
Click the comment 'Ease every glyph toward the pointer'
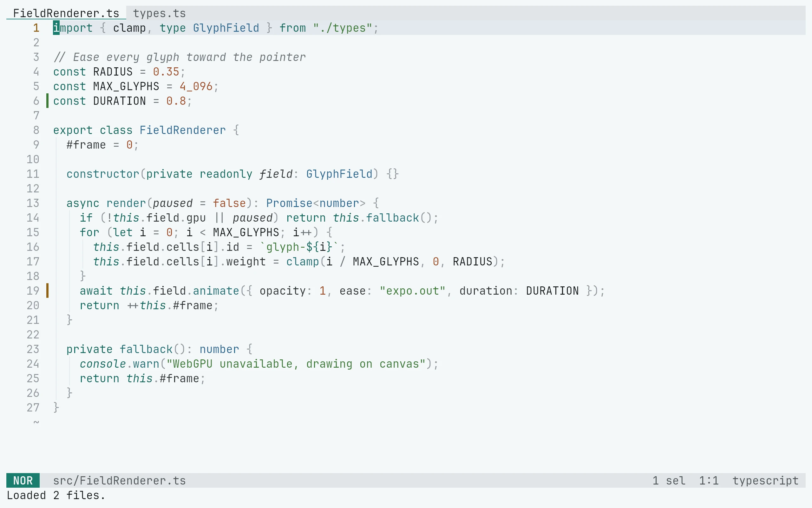pyautogui.click(x=189, y=57)
